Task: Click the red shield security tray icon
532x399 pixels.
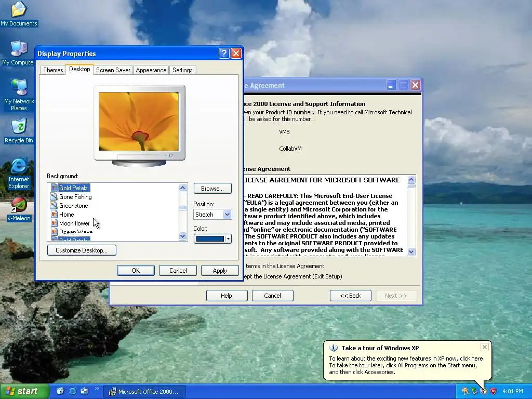Action: click(493, 391)
